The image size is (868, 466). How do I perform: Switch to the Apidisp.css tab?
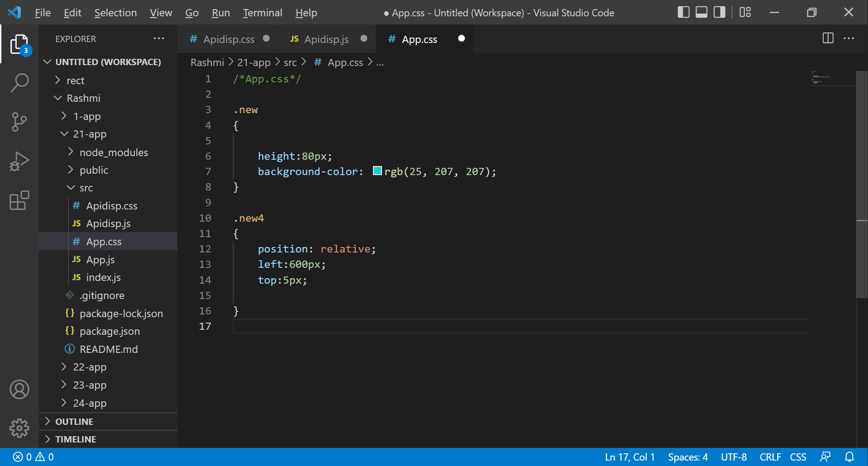click(x=228, y=39)
